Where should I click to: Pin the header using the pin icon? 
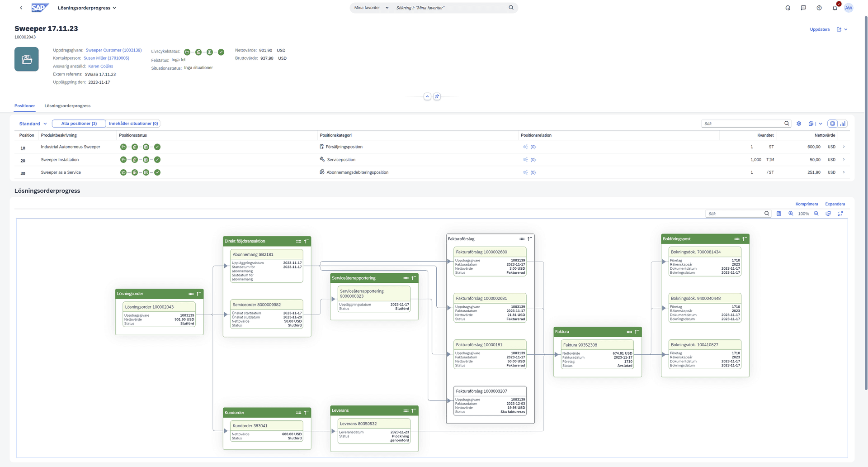click(x=437, y=96)
